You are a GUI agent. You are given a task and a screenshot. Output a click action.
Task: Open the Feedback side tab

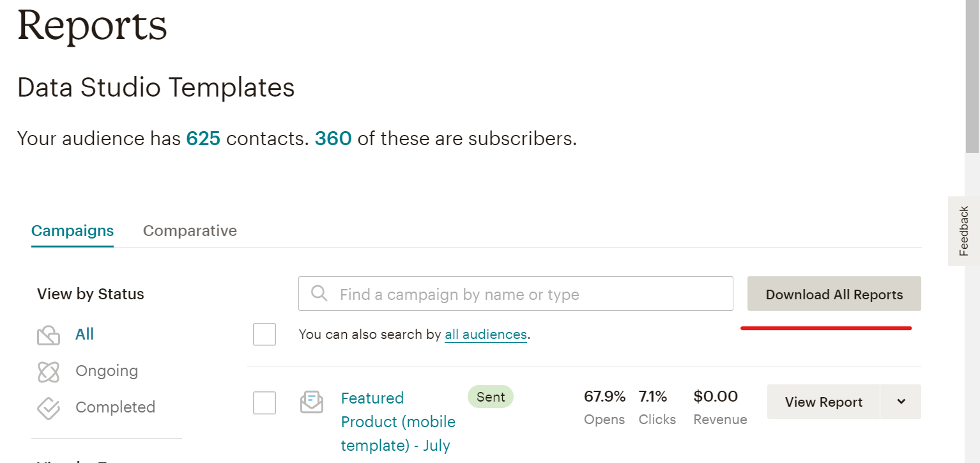[x=963, y=231]
